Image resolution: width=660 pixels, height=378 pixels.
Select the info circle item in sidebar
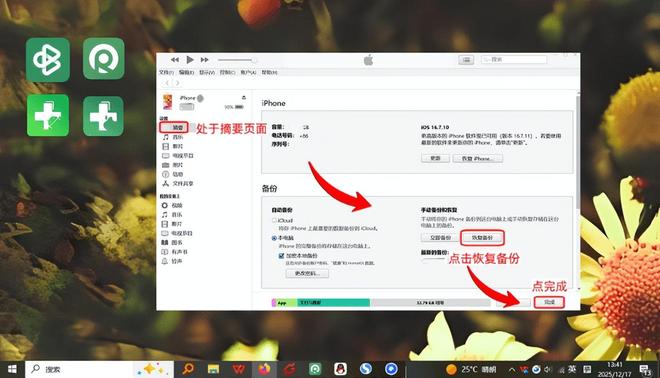(173, 174)
